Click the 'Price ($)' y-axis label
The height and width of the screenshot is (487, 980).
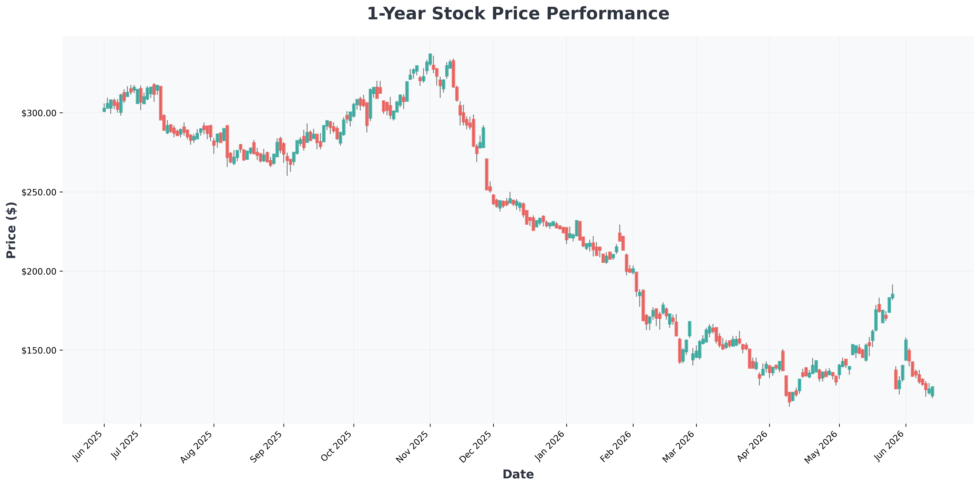[12, 230]
